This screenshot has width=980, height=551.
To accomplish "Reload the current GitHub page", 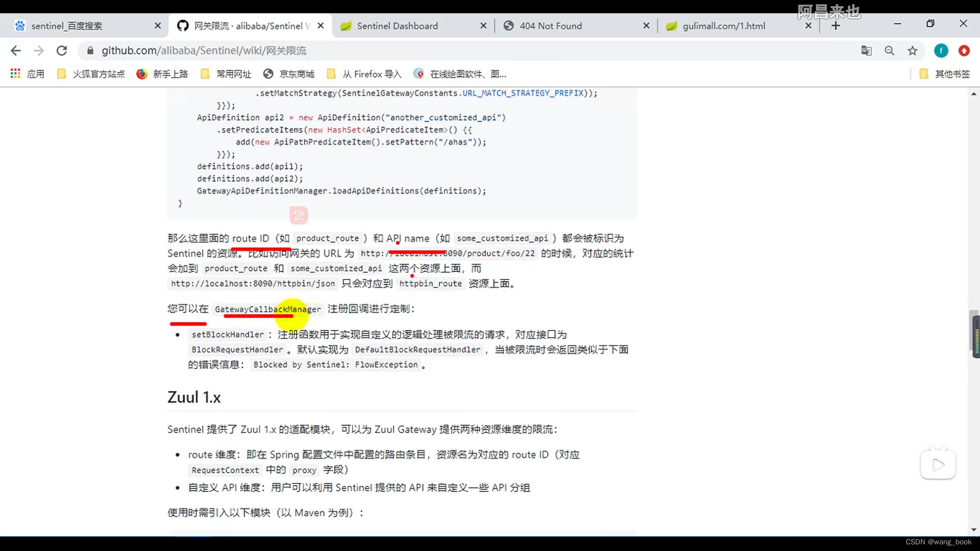I will coord(62,51).
